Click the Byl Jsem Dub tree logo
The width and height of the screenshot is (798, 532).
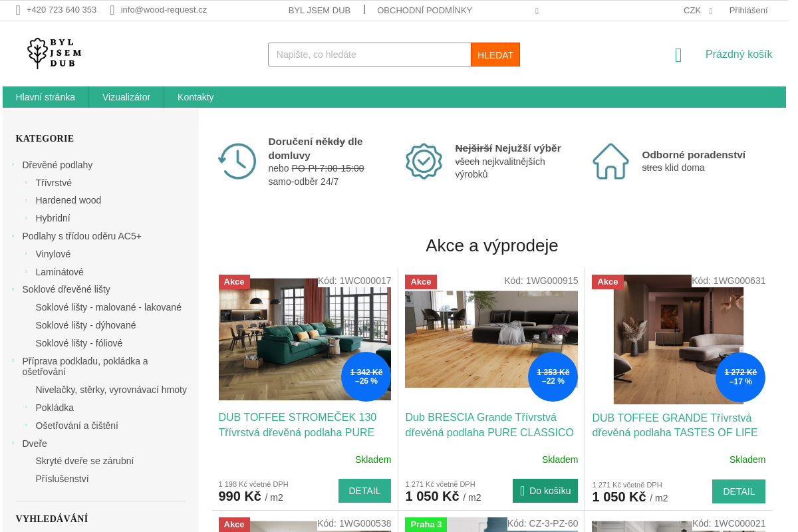[55, 53]
